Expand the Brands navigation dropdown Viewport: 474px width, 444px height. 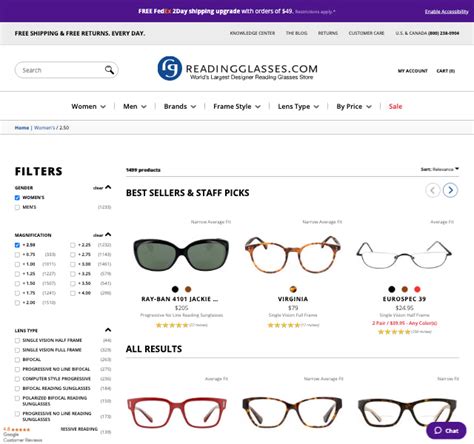[180, 106]
